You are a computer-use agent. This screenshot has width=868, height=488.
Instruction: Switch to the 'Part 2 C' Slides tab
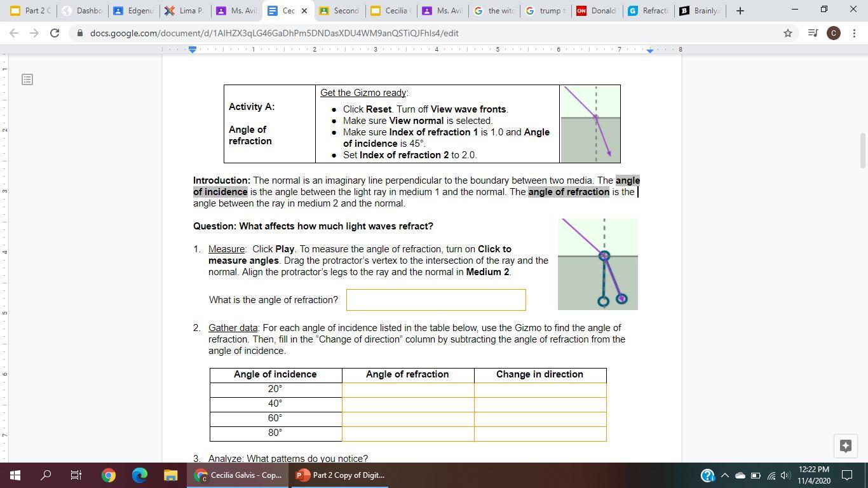[30, 11]
